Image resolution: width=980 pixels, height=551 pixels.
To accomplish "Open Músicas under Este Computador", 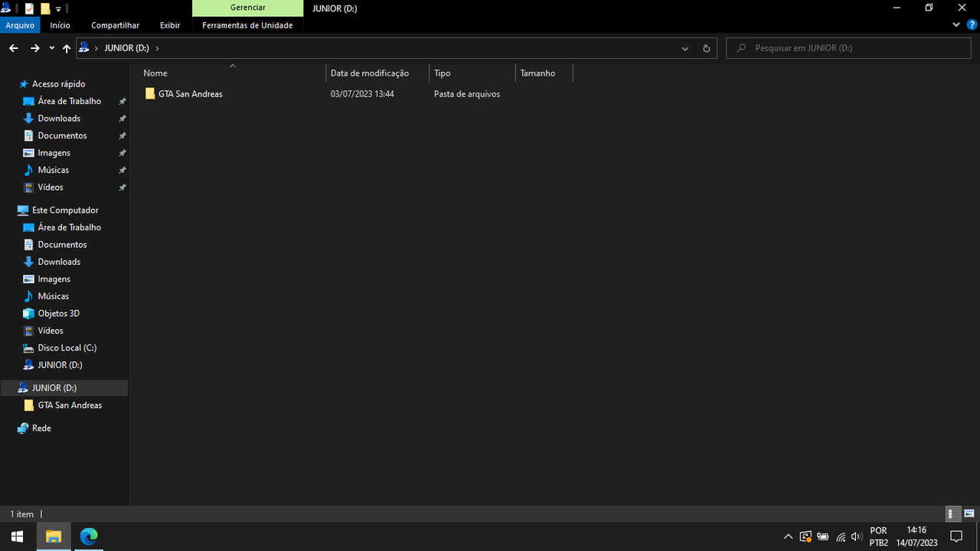I will click(53, 296).
